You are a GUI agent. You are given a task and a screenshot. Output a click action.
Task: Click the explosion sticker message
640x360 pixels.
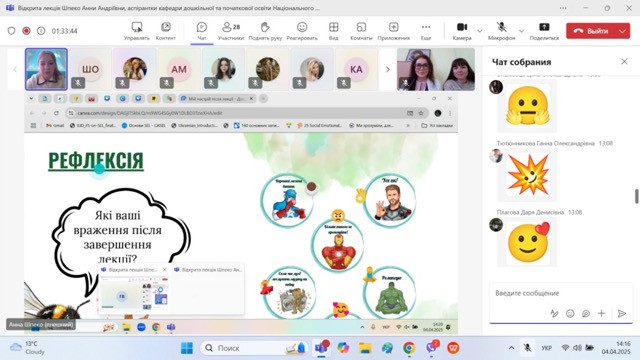click(x=527, y=175)
